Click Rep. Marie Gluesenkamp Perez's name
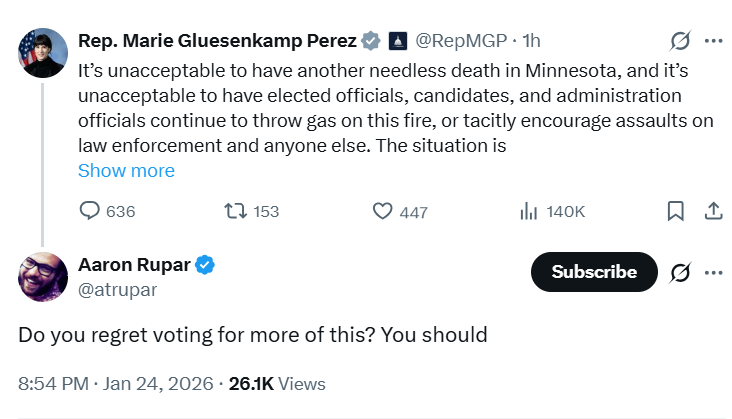The height and width of the screenshot is (419, 732). point(217,41)
